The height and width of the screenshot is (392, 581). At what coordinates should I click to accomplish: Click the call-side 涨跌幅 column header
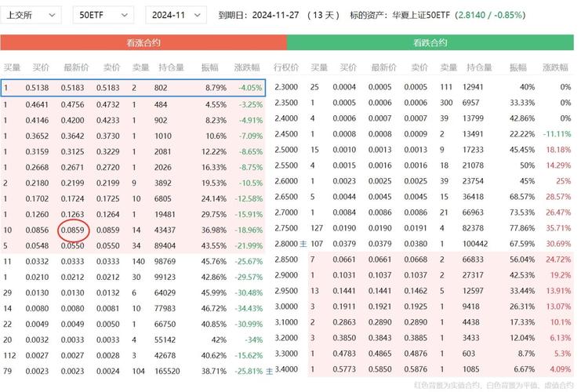(247, 67)
